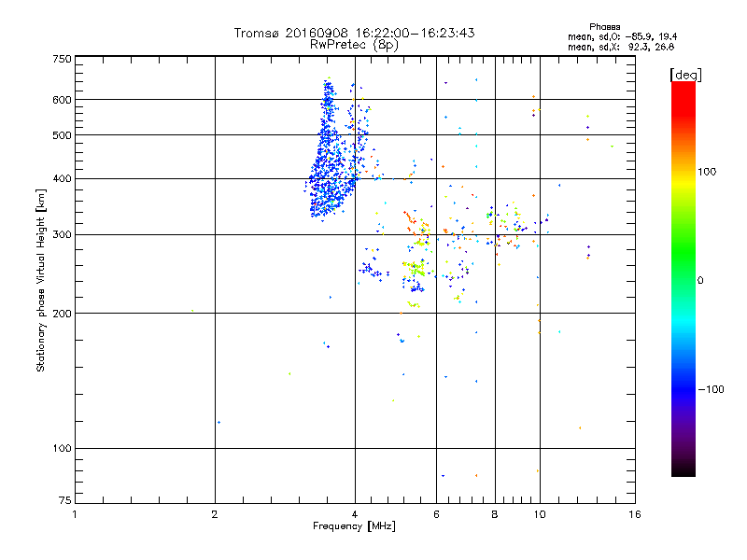Image resolution: width=747 pixels, height=560 pixels.
Task: Click the plot title "Tromsø 20160908 16:22:00-16:23:43"
Action: point(354,33)
